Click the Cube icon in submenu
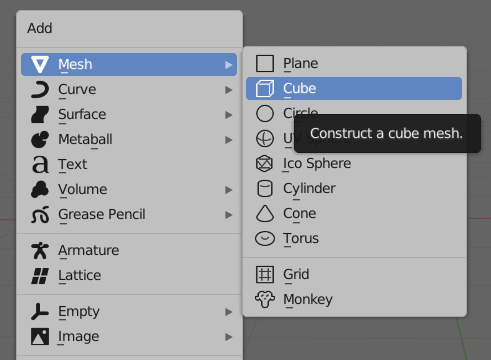Screen dimensions: 491x360 coord(265,88)
